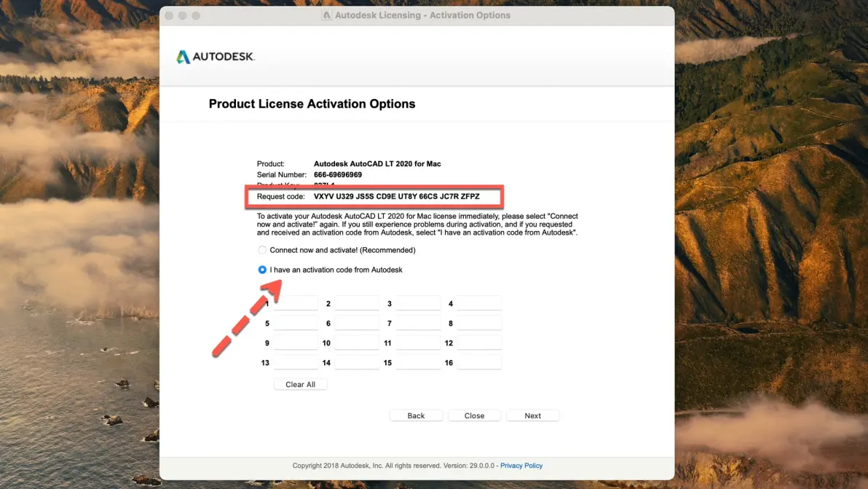This screenshot has width=868, height=489.
Task: Click activation code field 12
Action: pos(479,343)
